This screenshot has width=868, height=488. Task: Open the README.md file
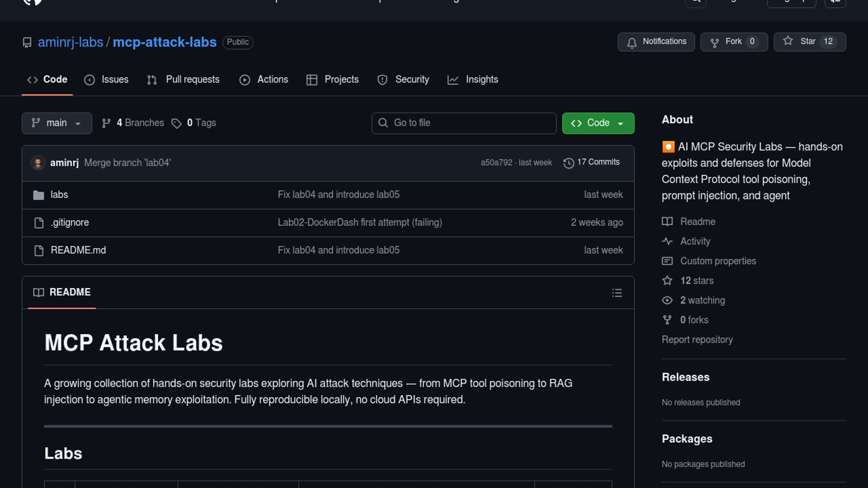[x=78, y=250]
